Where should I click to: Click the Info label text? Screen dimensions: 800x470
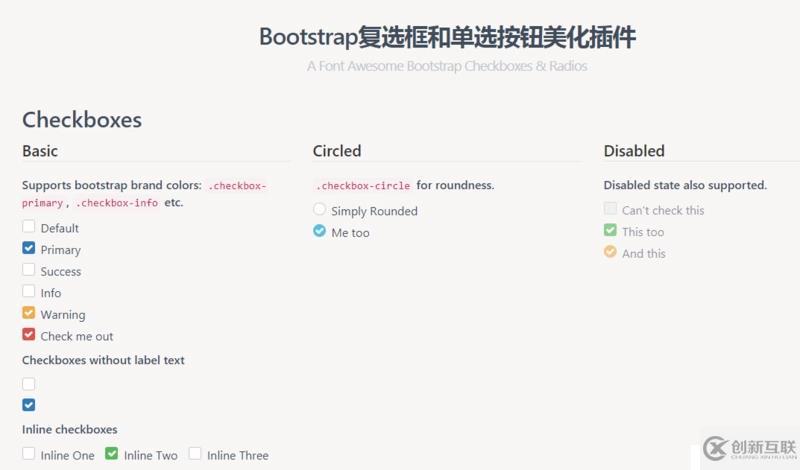[51, 293]
